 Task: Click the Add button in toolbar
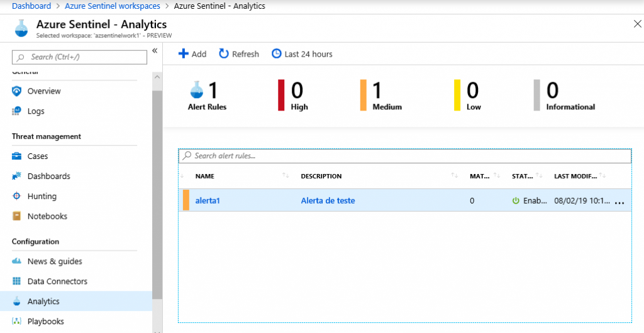coord(192,54)
